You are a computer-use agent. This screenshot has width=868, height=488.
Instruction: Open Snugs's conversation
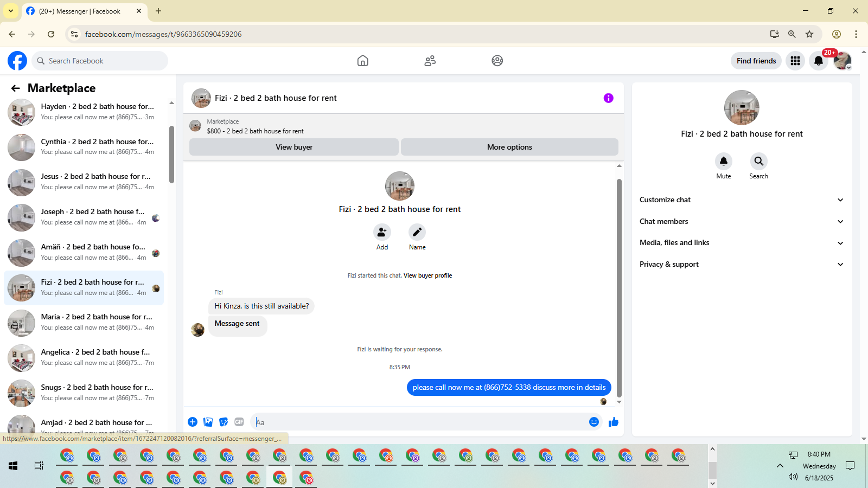(x=84, y=393)
